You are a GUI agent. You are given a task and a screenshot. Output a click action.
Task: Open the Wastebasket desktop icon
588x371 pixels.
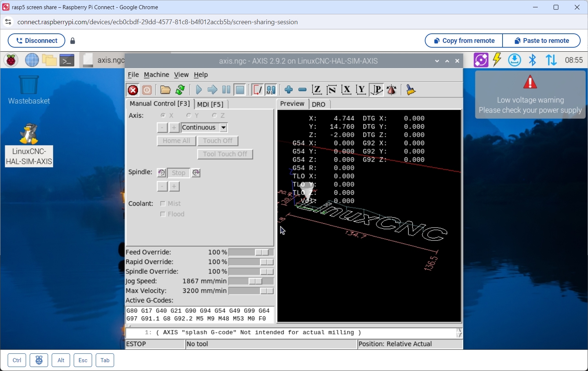(x=29, y=90)
